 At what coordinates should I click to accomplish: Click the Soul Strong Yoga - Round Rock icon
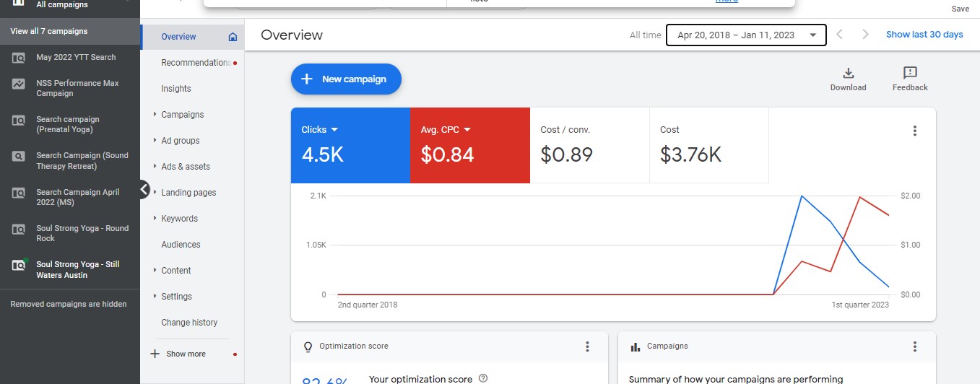[19, 229]
